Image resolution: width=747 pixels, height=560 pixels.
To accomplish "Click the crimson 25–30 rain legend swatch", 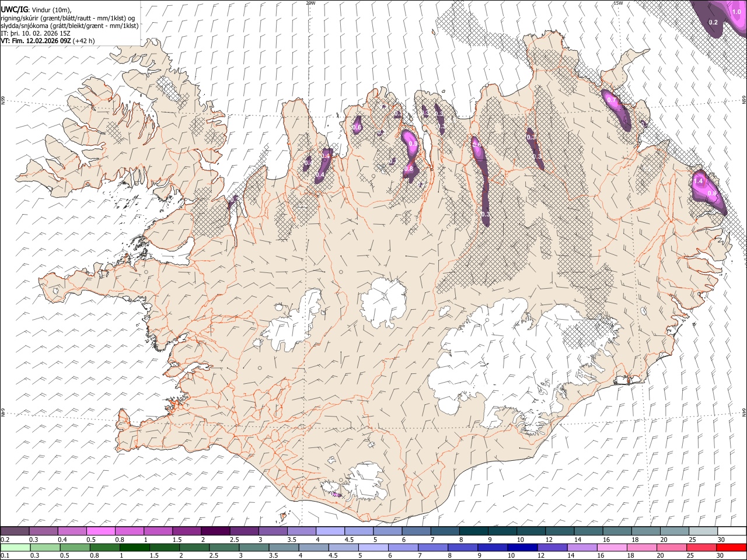I will click(701, 547).
